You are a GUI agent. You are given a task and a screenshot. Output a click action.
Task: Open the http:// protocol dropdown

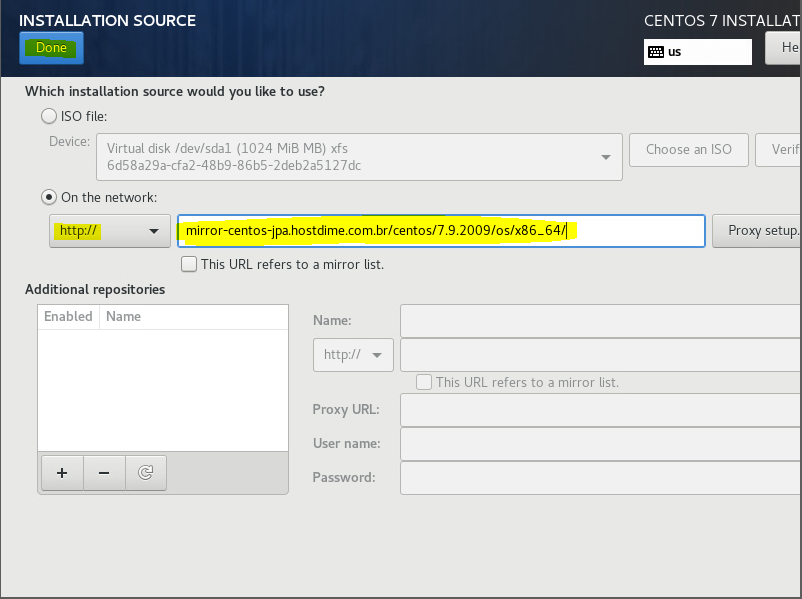point(109,231)
